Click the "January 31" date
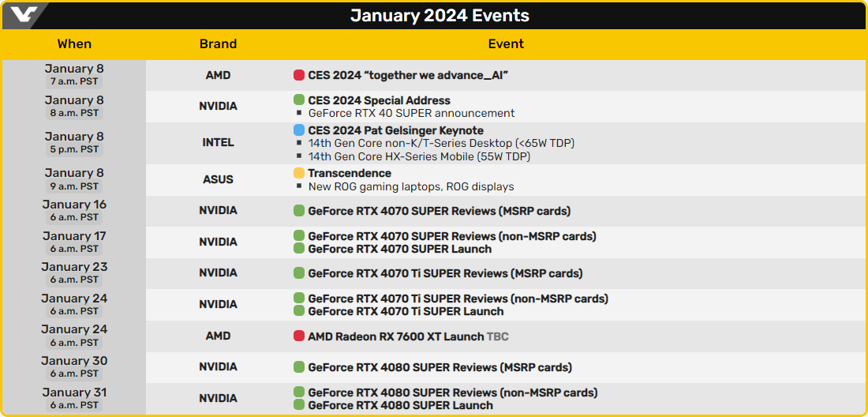The height and width of the screenshot is (417, 868). tap(74, 393)
